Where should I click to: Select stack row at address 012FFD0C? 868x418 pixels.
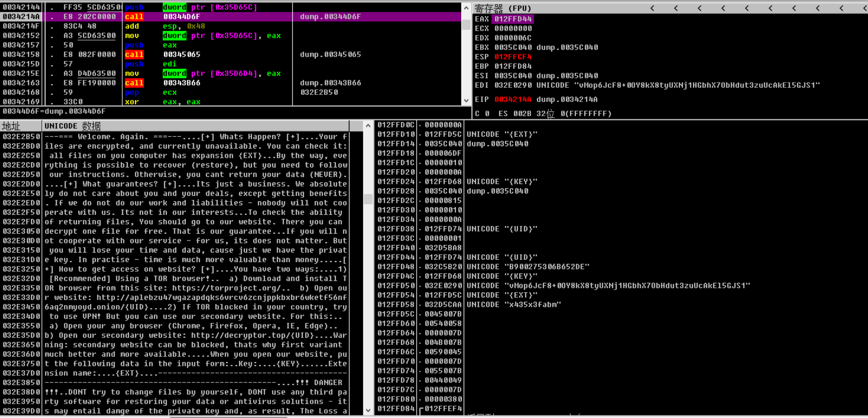point(621,125)
